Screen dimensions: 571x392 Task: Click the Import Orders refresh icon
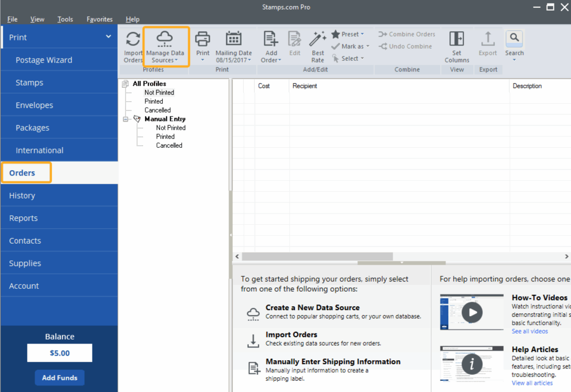133,39
